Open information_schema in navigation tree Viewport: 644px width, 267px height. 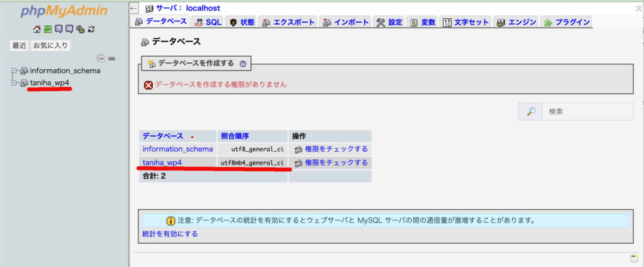click(65, 71)
